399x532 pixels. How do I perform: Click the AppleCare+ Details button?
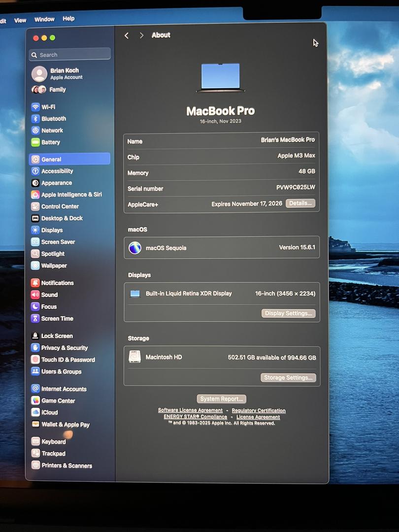(300, 203)
